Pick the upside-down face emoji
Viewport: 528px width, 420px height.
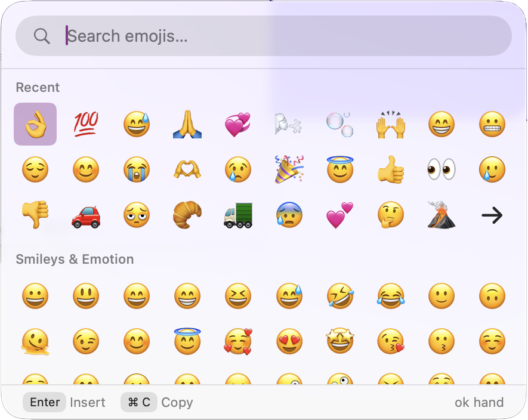492,295
